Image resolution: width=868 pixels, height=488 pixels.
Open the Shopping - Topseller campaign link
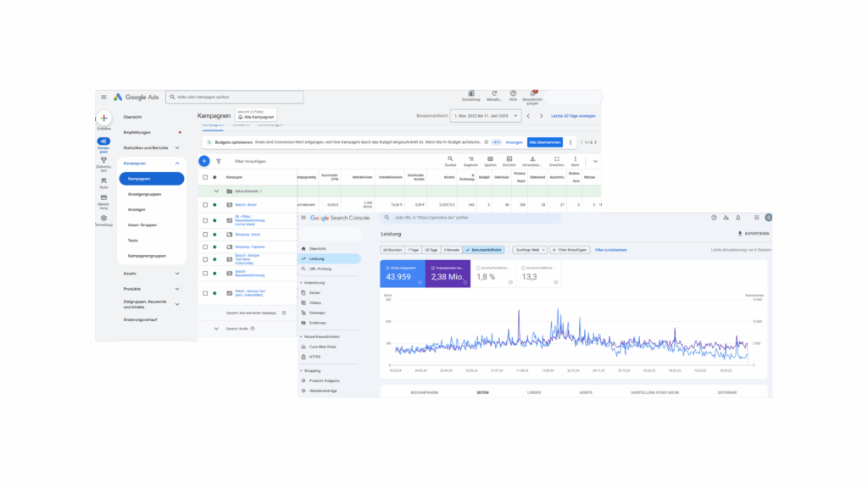pyautogui.click(x=250, y=247)
